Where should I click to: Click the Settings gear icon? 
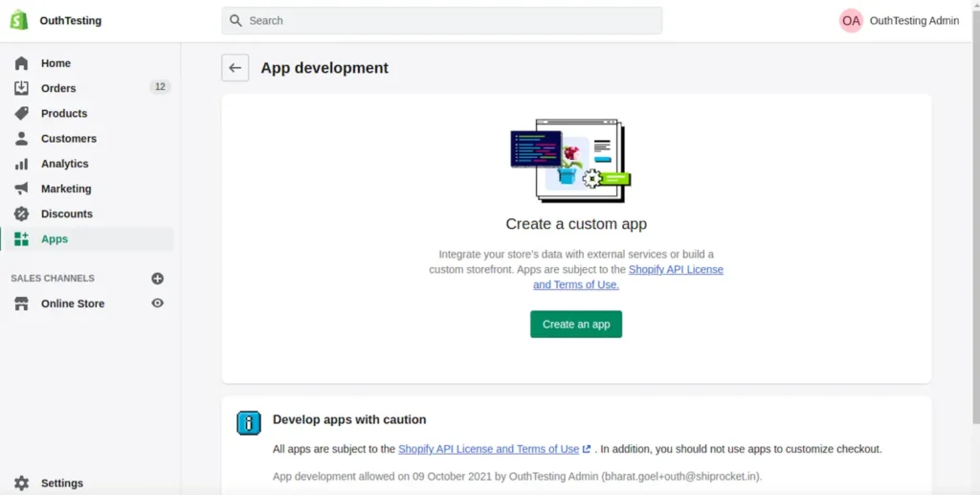[21, 484]
